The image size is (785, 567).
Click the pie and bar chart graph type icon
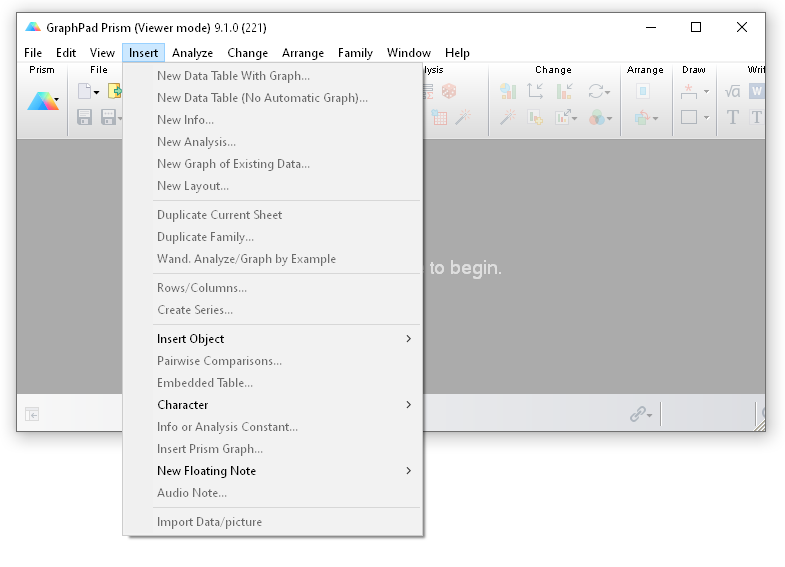point(508,91)
